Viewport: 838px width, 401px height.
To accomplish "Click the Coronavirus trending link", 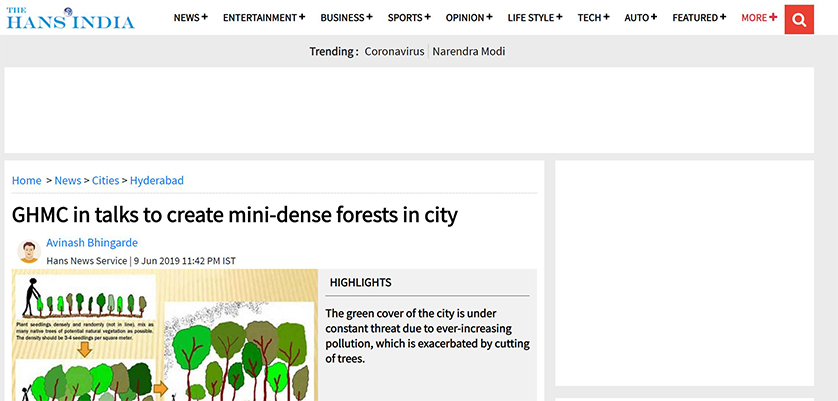I will tap(394, 51).
